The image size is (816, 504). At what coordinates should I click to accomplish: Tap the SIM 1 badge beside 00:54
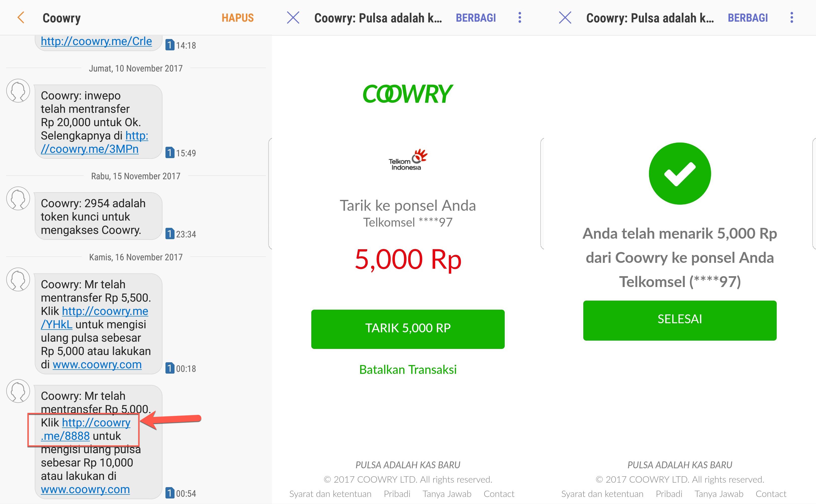[x=170, y=493]
